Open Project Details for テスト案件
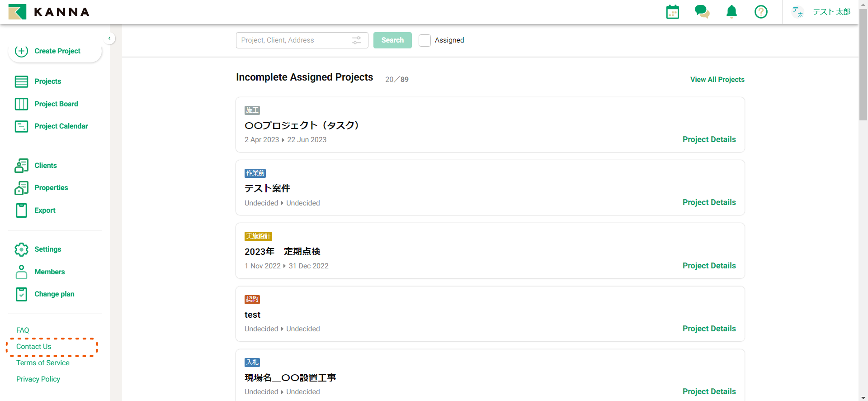The height and width of the screenshot is (401, 868). pos(709,202)
